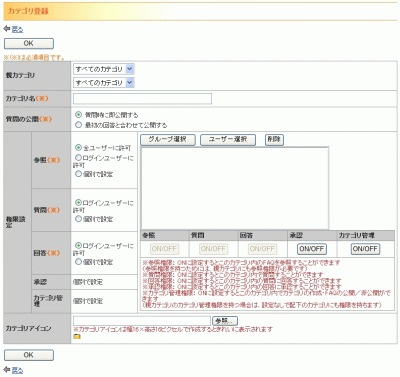Select 個別で設定 for 参照
The height and width of the screenshot is (377, 400).
[78, 174]
